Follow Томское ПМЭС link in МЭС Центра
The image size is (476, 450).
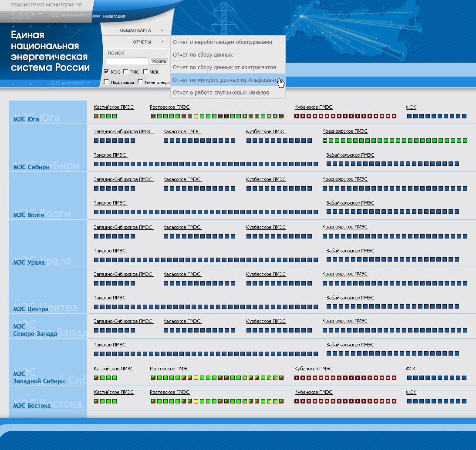pyautogui.click(x=110, y=298)
